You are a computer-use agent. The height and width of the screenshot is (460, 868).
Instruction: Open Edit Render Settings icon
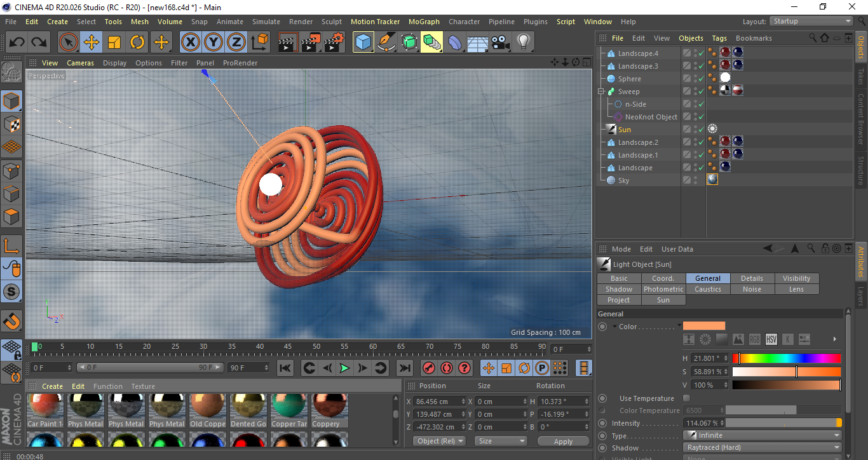click(334, 43)
